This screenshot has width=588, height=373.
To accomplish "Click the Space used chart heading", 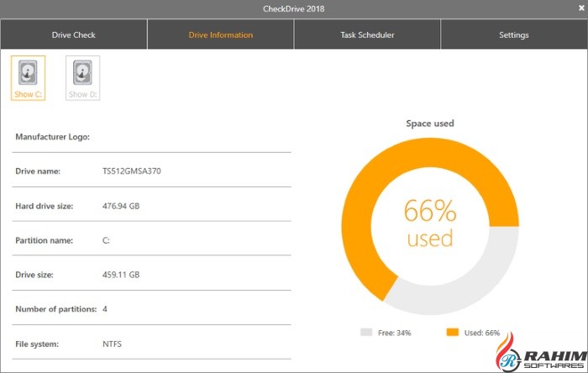I will click(430, 123).
